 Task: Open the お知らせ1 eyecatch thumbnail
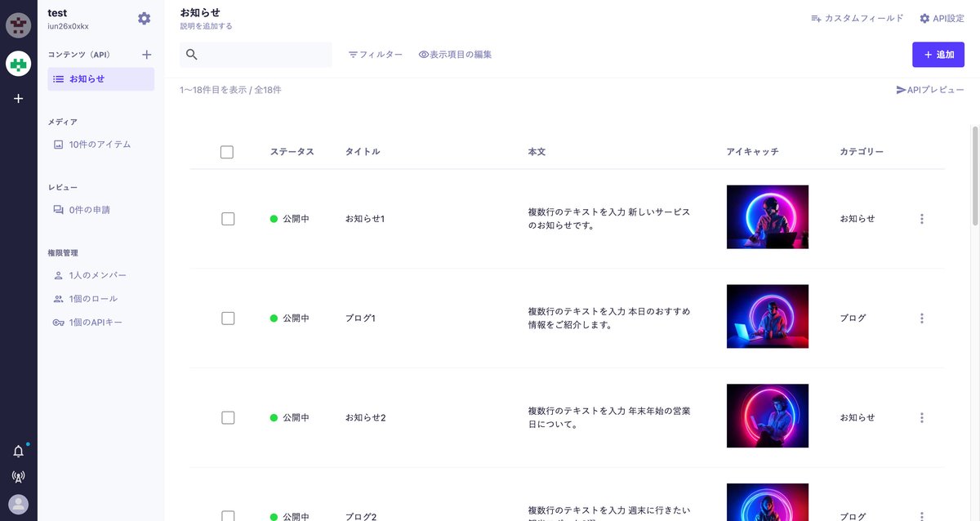click(x=768, y=217)
